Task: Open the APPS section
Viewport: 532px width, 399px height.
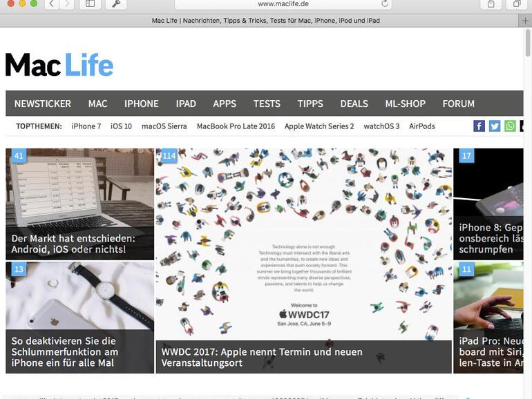Action: tap(225, 104)
